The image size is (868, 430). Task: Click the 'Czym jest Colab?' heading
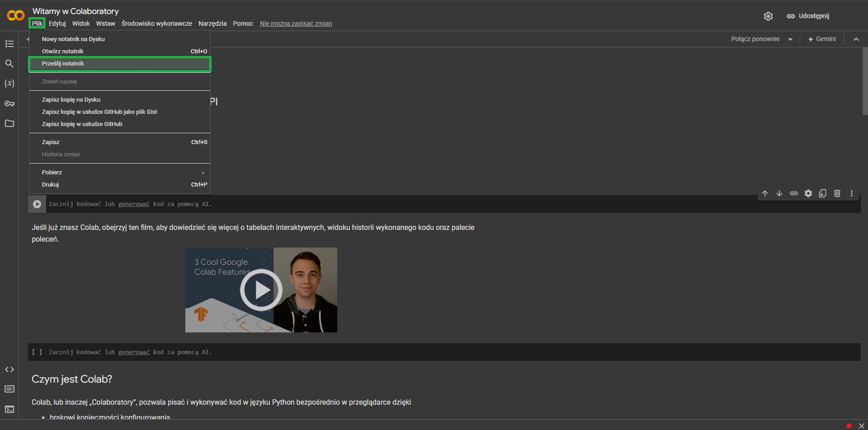coord(72,379)
